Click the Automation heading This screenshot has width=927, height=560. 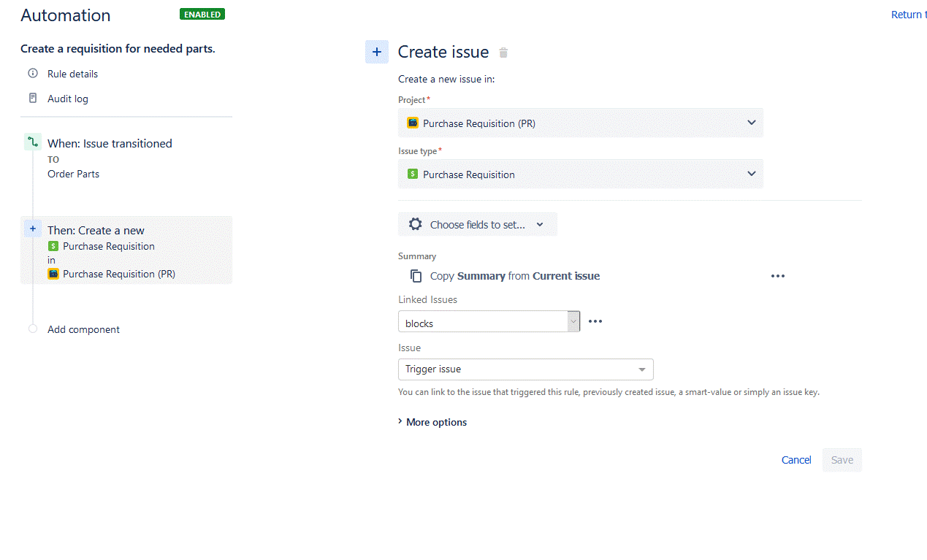(x=66, y=15)
